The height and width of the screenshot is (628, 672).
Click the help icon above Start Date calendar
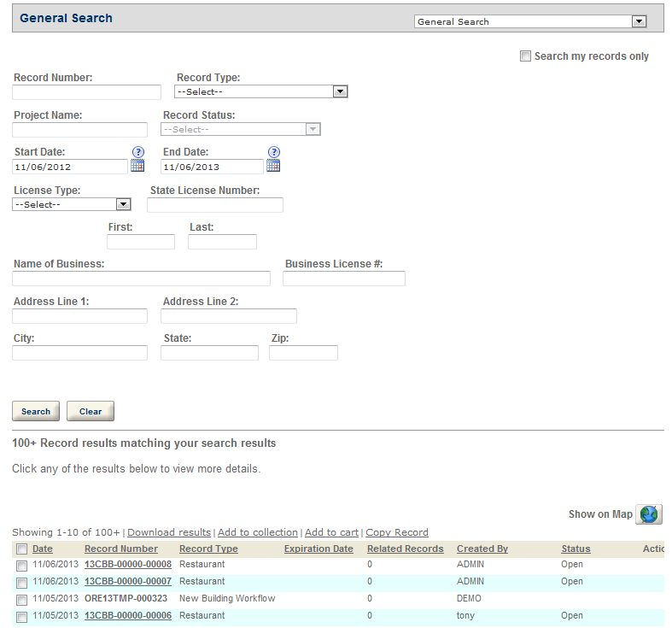[x=137, y=152]
